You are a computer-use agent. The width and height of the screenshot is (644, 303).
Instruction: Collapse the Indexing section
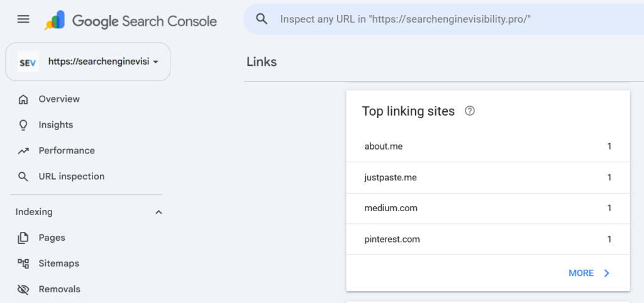click(158, 212)
